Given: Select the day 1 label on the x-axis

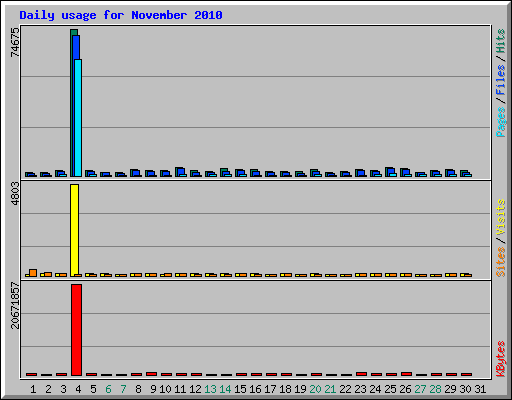Looking at the screenshot, I should (x=33, y=389).
